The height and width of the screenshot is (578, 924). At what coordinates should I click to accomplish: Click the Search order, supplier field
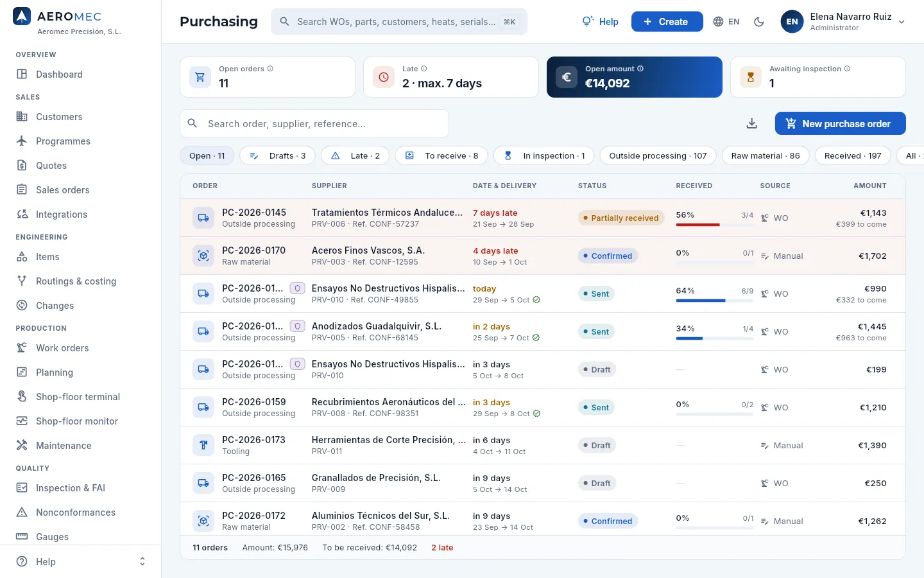pos(314,123)
